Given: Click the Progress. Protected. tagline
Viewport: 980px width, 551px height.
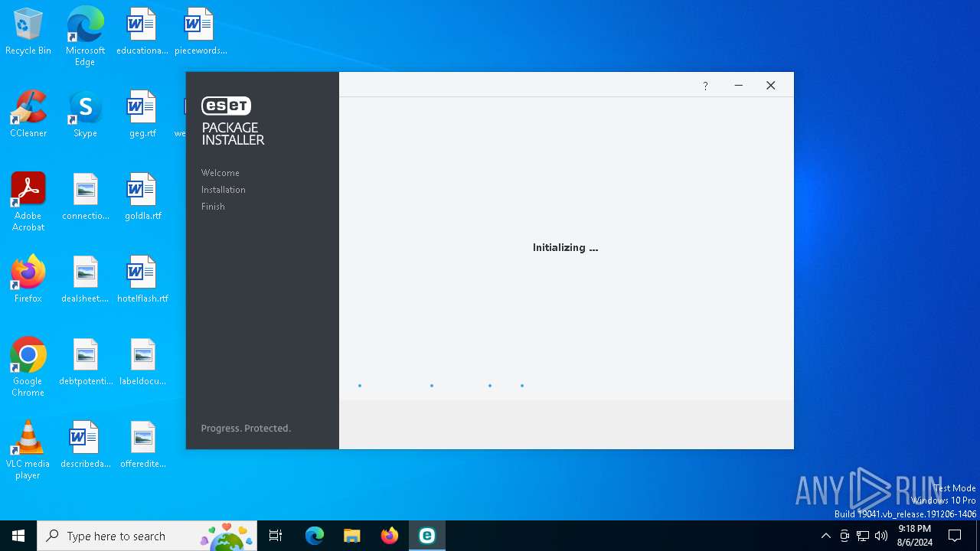Looking at the screenshot, I should (x=246, y=428).
